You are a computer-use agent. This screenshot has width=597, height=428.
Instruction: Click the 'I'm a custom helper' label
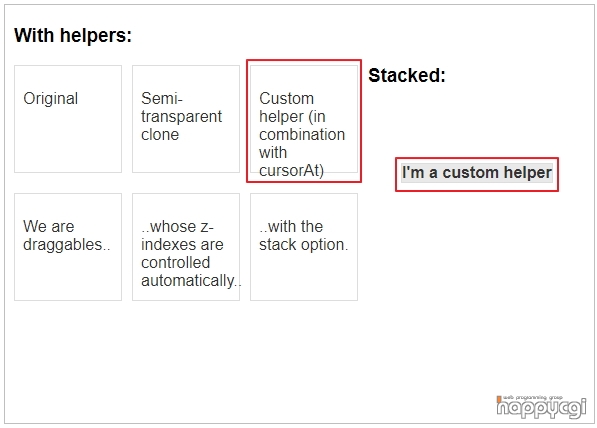(x=477, y=173)
